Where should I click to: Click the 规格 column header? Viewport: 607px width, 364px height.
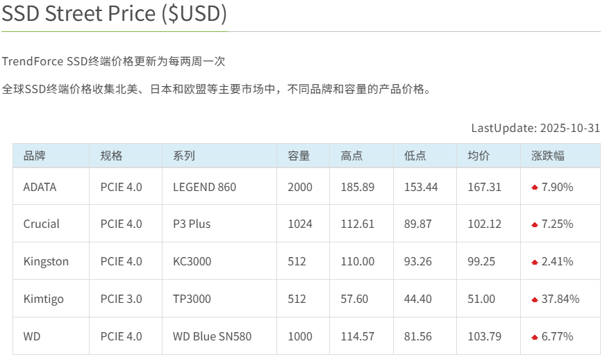[111, 156]
